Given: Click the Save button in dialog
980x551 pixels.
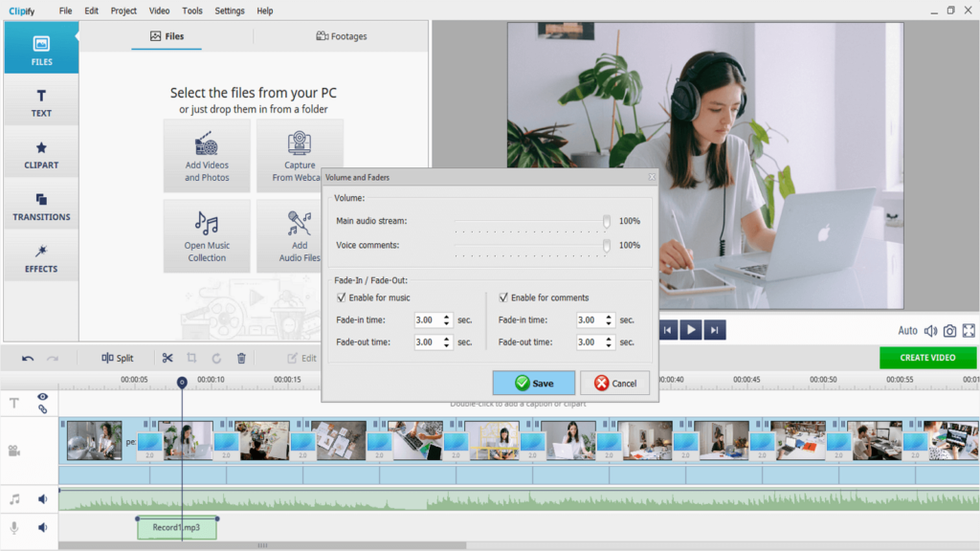Looking at the screenshot, I should [x=534, y=383].
